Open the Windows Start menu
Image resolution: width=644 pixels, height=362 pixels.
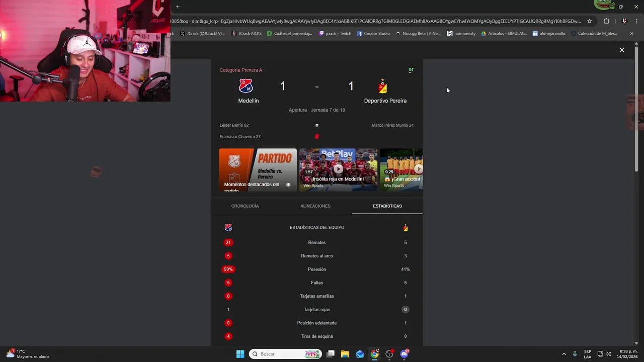240,354
